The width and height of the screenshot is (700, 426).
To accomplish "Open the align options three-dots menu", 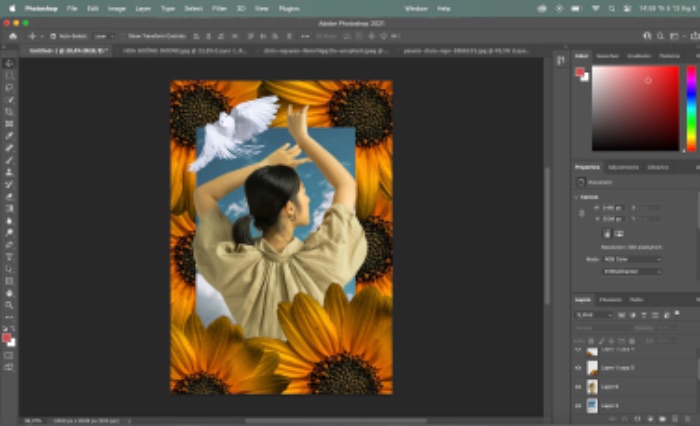I will pos(305,36).
